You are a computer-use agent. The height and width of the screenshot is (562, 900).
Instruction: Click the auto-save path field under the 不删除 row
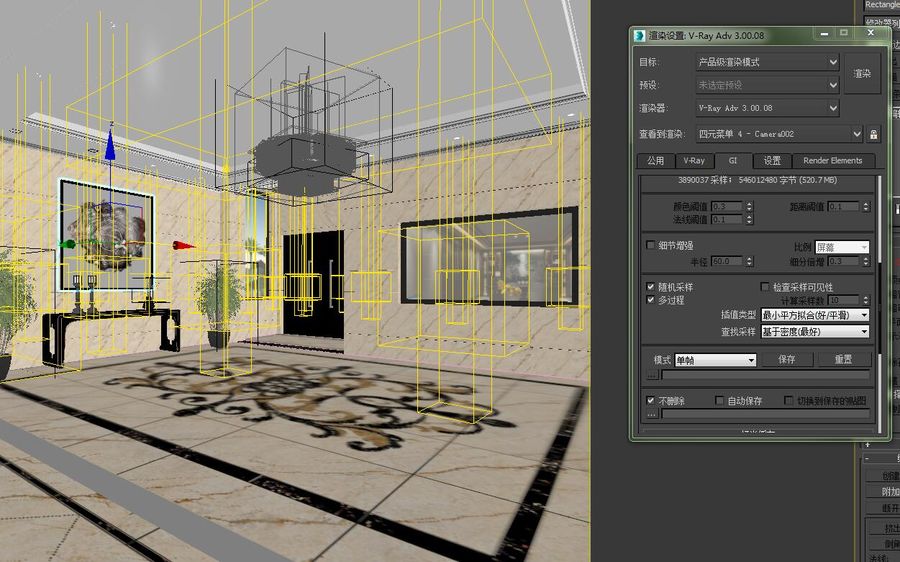766,414
